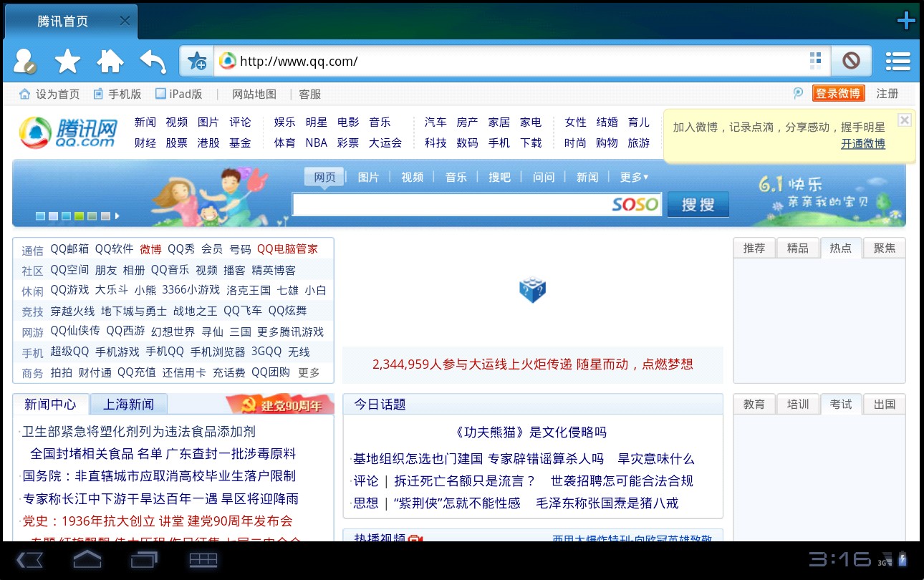Open headline 卫生部紧急将塑化剂列为违法食品添加剂

click(139, 431)
